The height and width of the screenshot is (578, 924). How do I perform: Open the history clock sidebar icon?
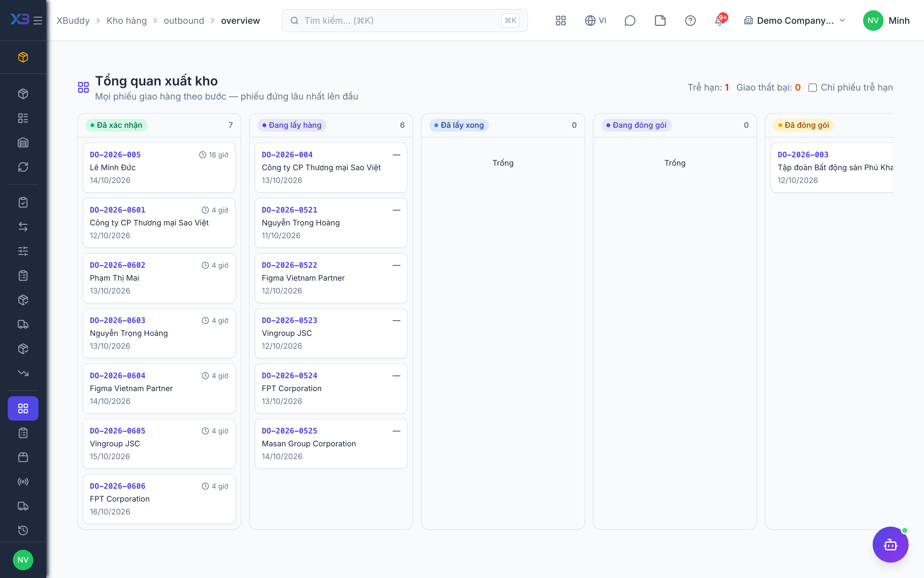pyautogui.click(x=23, y=530)
